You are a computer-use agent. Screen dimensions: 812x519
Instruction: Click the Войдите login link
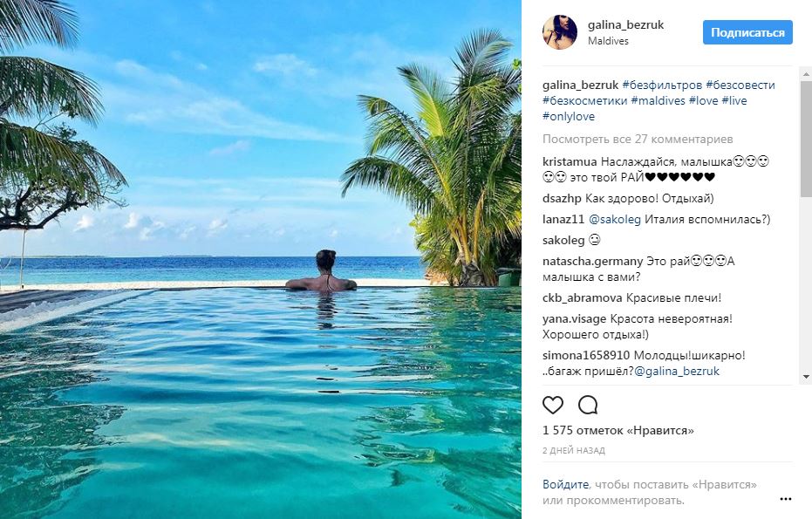566,484
